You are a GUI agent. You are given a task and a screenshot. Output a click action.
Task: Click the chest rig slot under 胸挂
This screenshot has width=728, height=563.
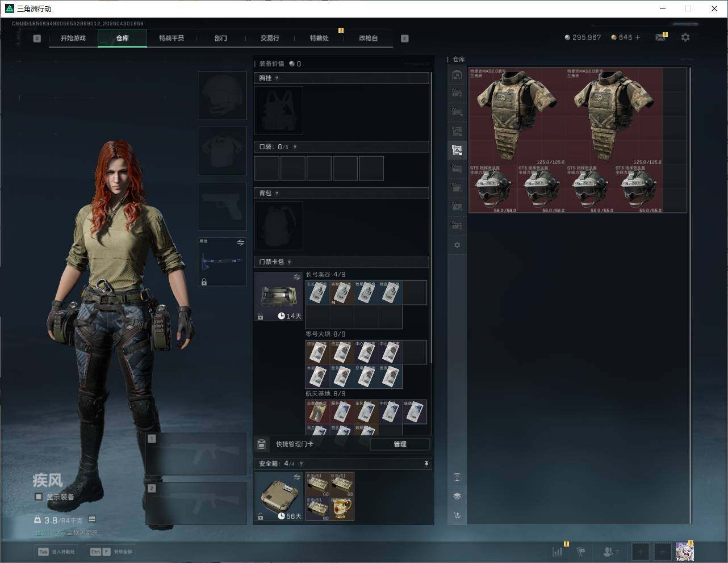click(279, 110)
